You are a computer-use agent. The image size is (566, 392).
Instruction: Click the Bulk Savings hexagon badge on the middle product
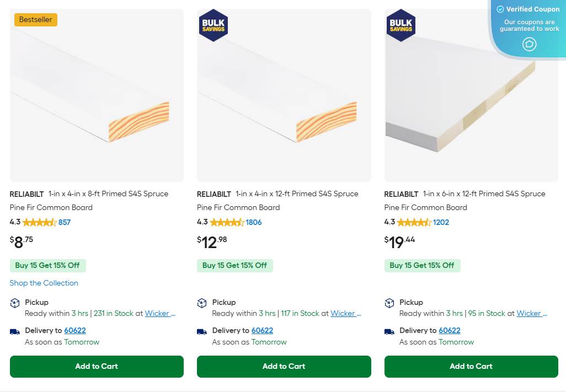[x=213, y=25]
